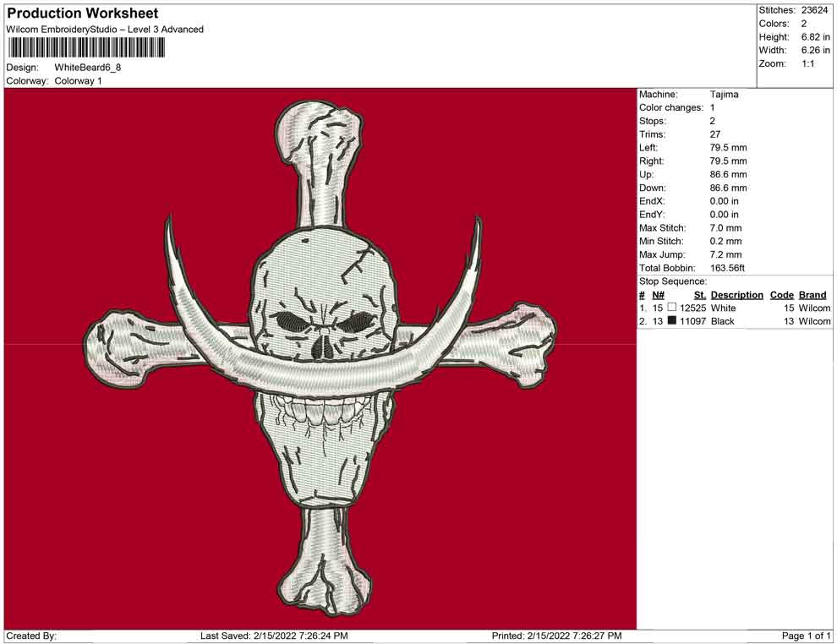Click the Up value 86.6 mm
Screen dimensions: 837x644
(728, 174)
